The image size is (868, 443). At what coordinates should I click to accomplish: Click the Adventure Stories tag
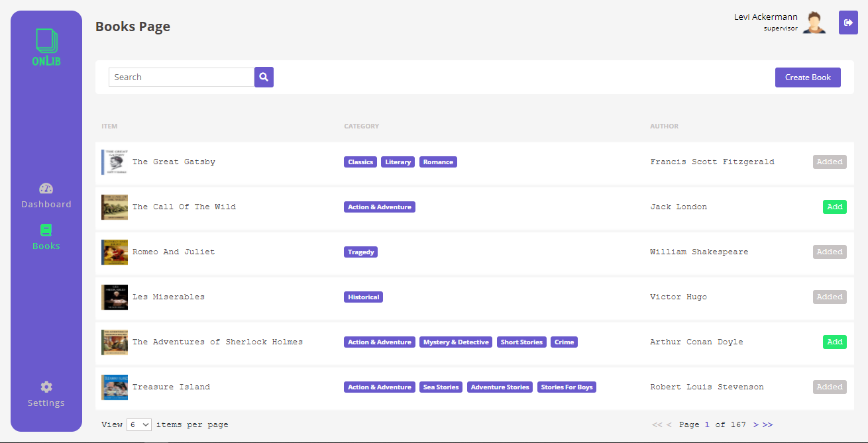(x=500, y=387)
